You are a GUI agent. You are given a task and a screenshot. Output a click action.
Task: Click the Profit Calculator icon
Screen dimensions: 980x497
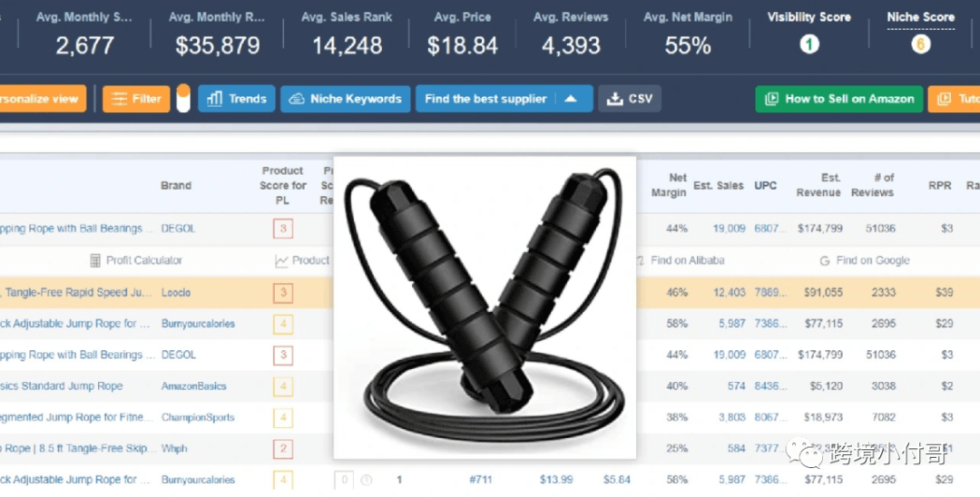pyautogui.click(x=95, y=260)
